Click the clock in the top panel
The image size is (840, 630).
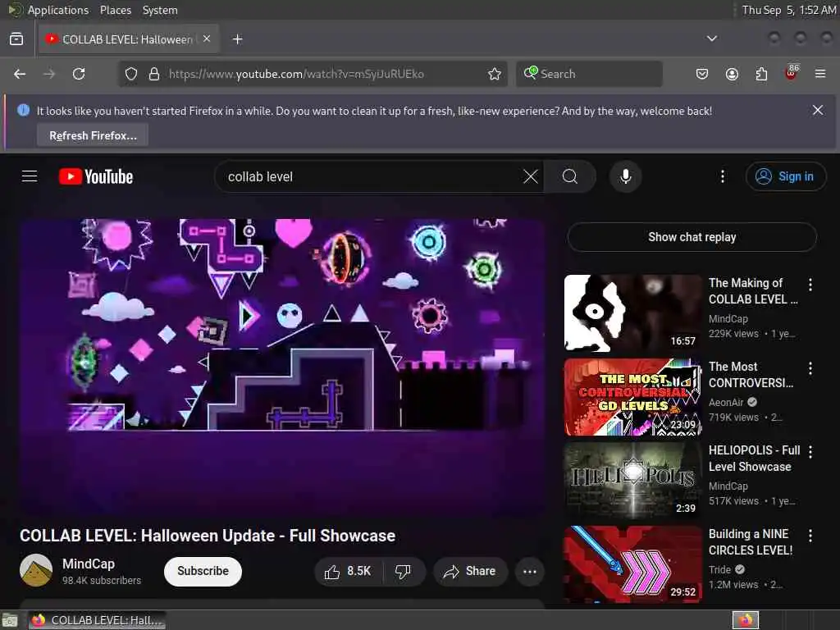[788, 10]
